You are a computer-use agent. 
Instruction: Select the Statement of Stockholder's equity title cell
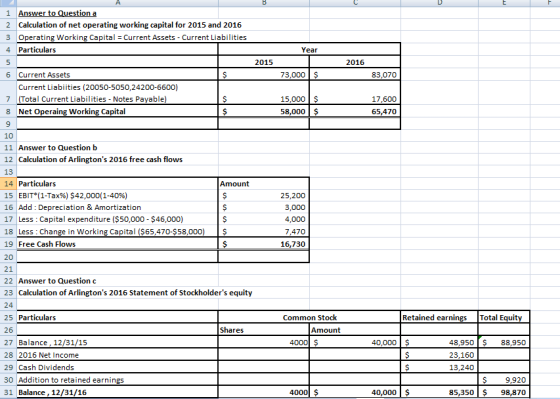[x=117, y=293]
